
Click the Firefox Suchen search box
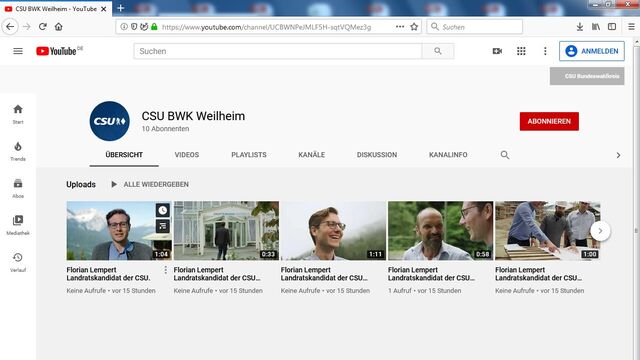tap(474, 27)
